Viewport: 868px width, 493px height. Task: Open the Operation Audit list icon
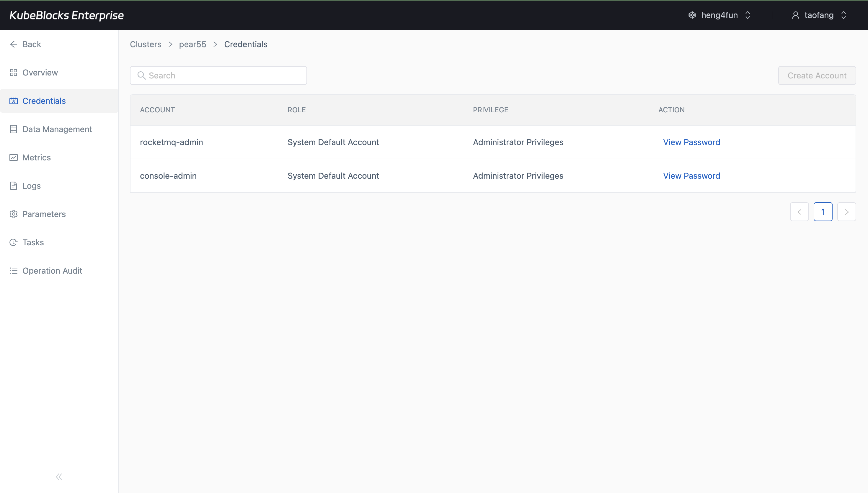click(14, 270)
